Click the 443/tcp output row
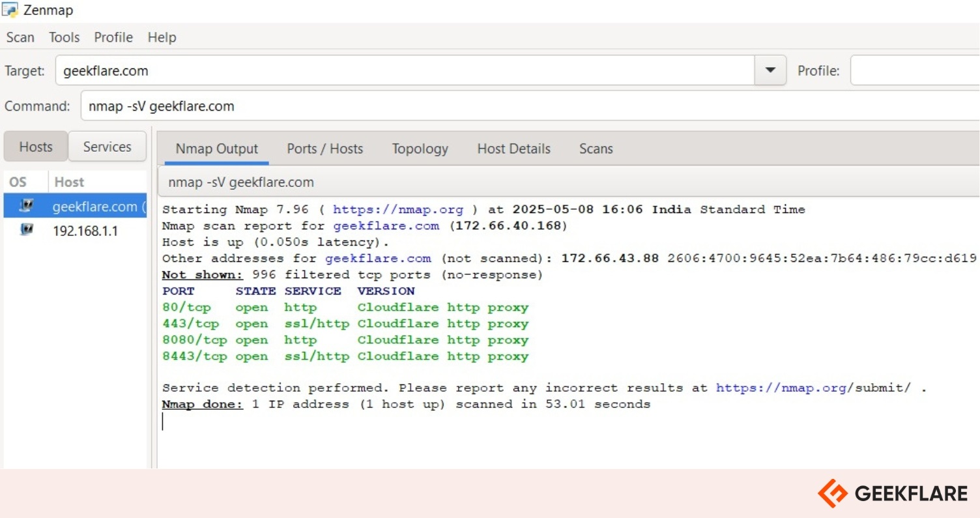The image size is (980, 518). point(345,323)
